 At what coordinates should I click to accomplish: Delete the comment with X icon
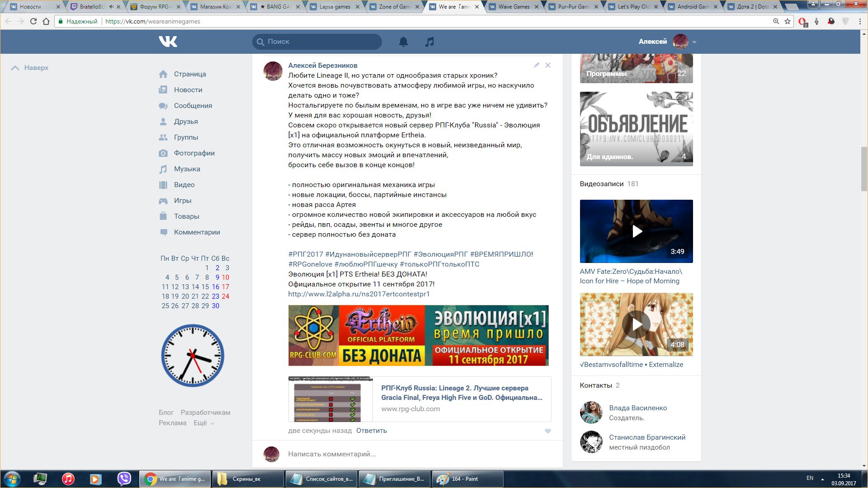coord(548,65)
